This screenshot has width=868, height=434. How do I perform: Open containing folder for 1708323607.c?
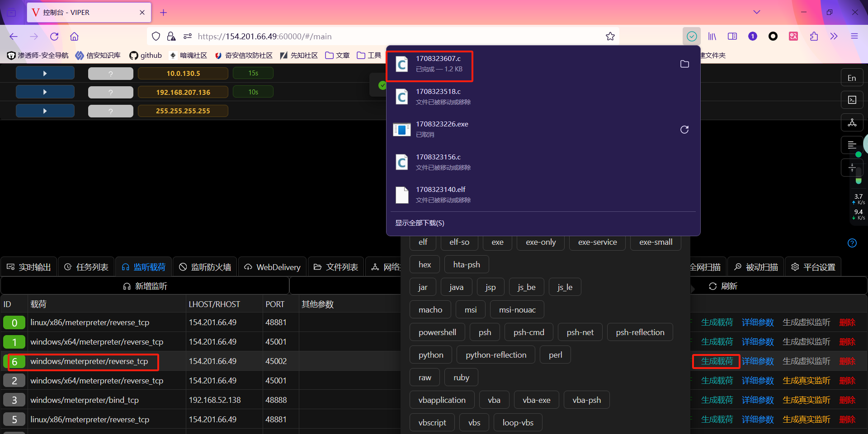point(684,64)
